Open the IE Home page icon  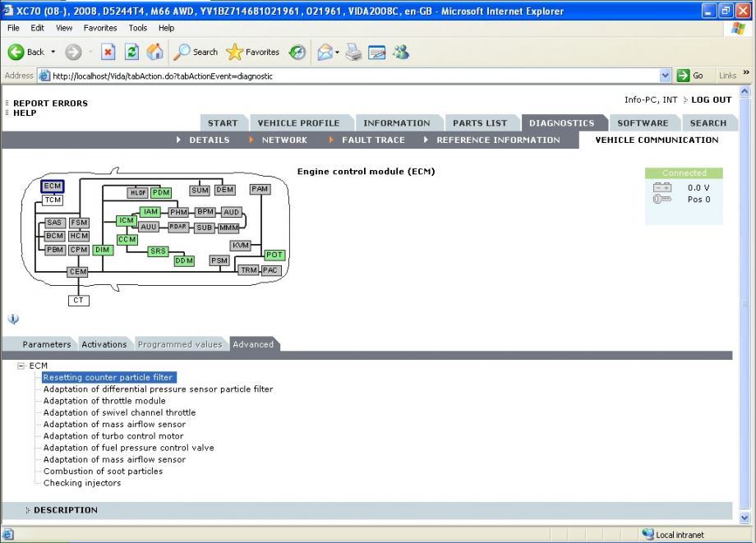(x=155, y=52)
